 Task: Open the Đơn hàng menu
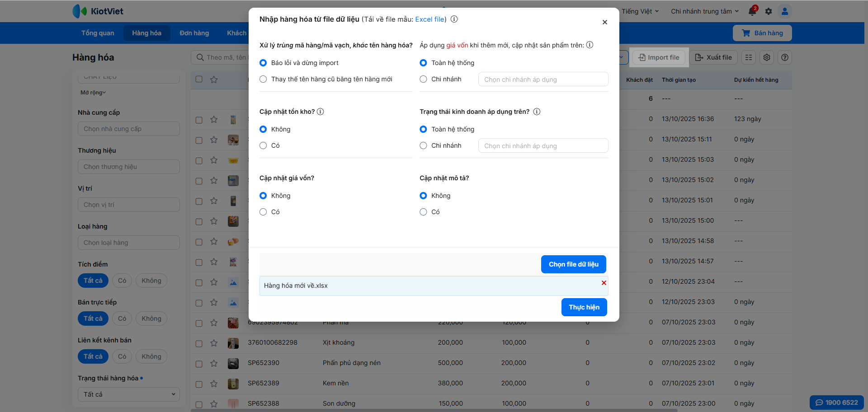pyautogui.click(x=194, y=33)
